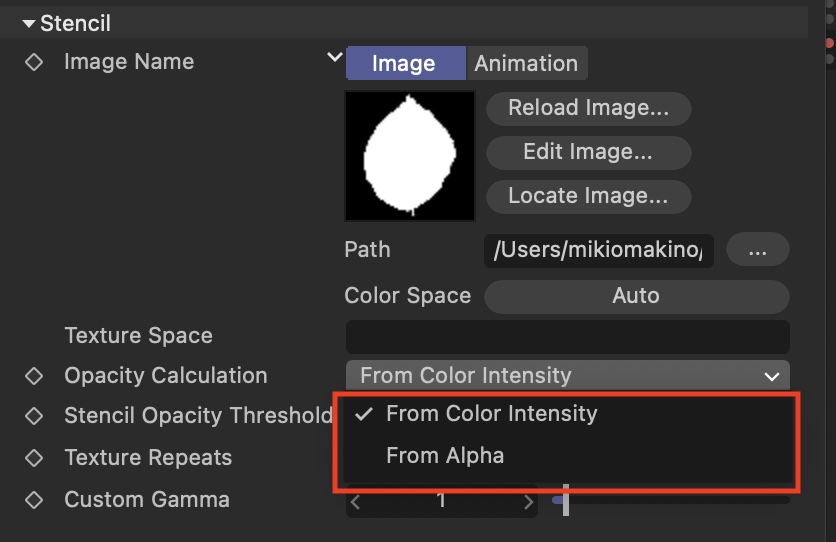The width and height of the screenshot is (836, 542).
Task: Click the Opacity Calculation keyframe diamond
Action: [34, 376]
